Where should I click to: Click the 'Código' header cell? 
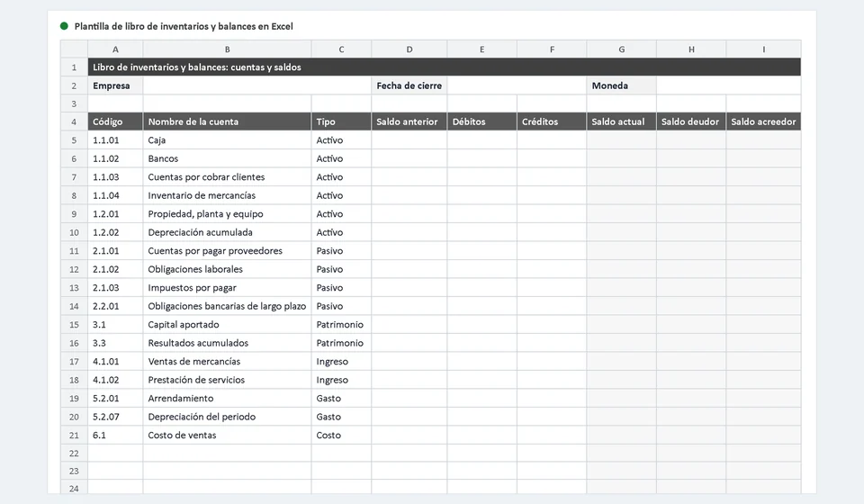click(115, 121)
